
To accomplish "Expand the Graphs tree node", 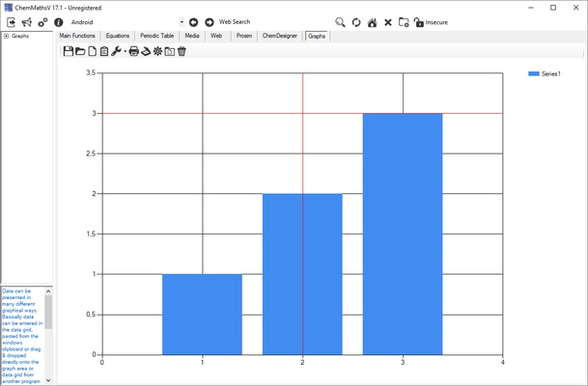I will (x=6, y=36).
